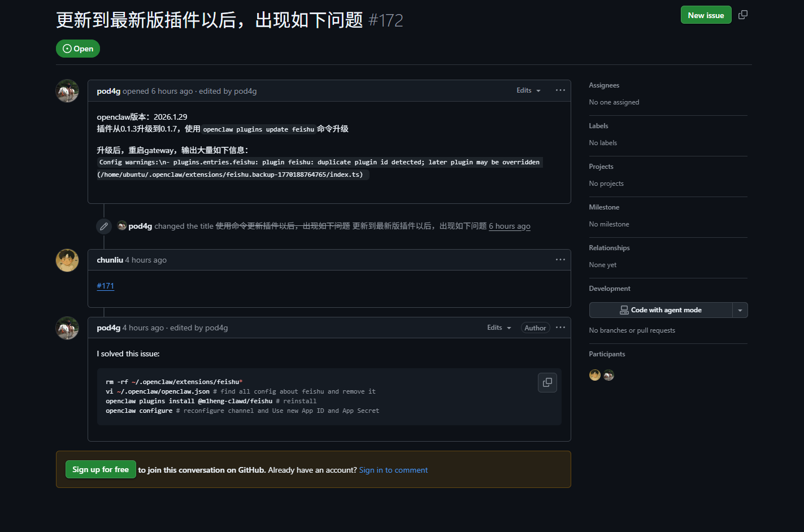Expand Edits dropdown on solved comment
804x532 pixels.
click(499, 328)
